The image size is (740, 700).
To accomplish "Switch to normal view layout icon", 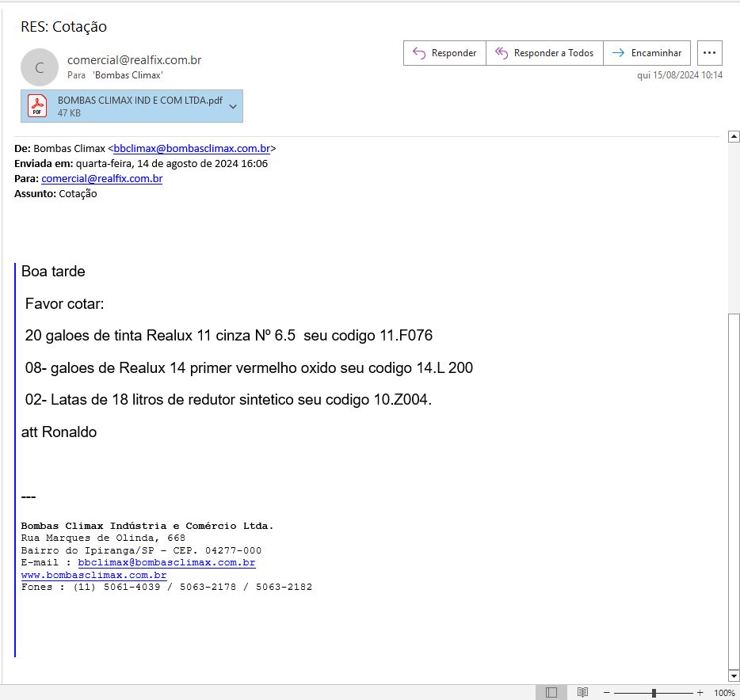I will click(x=551, y=693).
